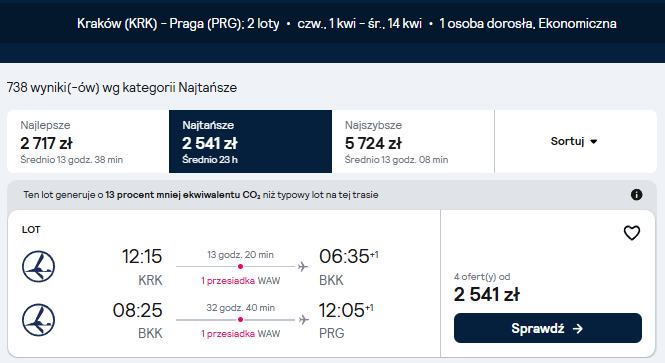Click outbound layover dot marker

(x=240, y=267)
